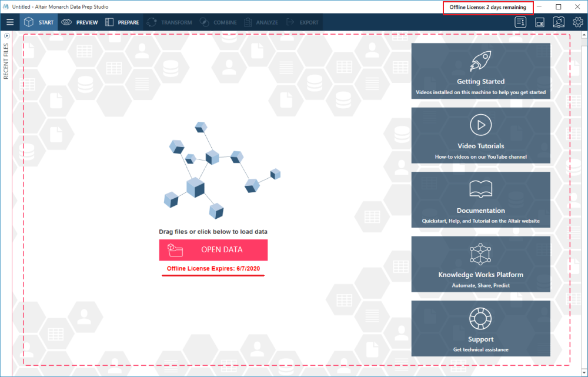Viewport: 588px width, 377px height.
Task: Switch to the Prepare tab
Action: coord(122,22)
